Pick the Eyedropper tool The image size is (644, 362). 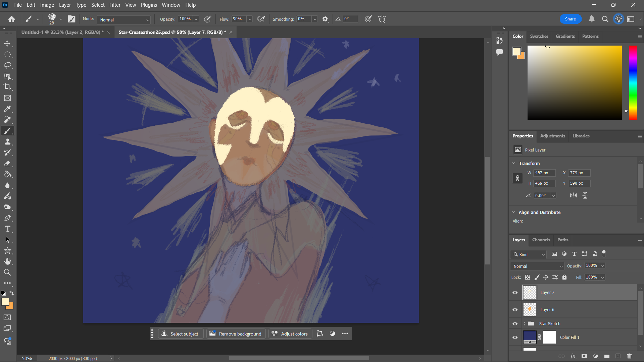[7, 109]
